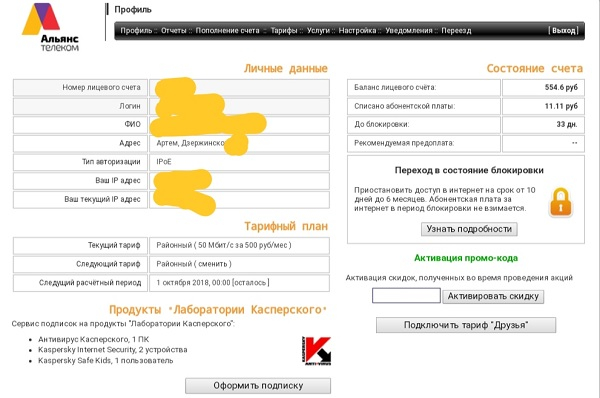Viewport: 600px width, 398px height.
Task: Click the Баланс лицевого счёта label
Action: 395,87
